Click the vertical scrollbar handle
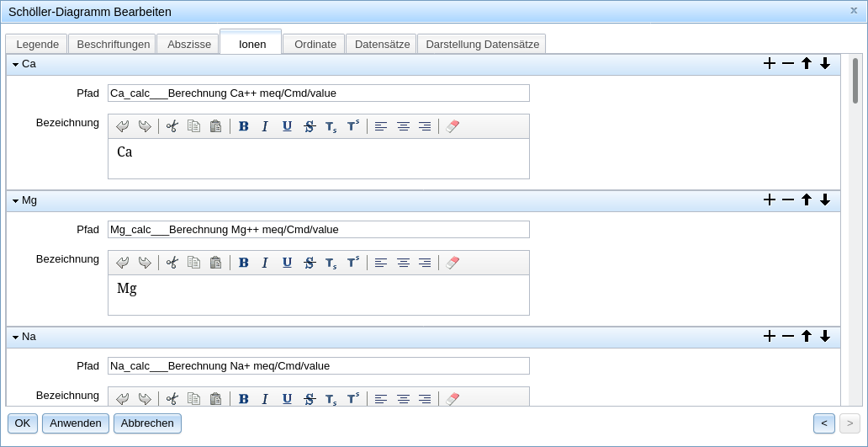This screenshot has height=447, width=868. tap(855, 80)
